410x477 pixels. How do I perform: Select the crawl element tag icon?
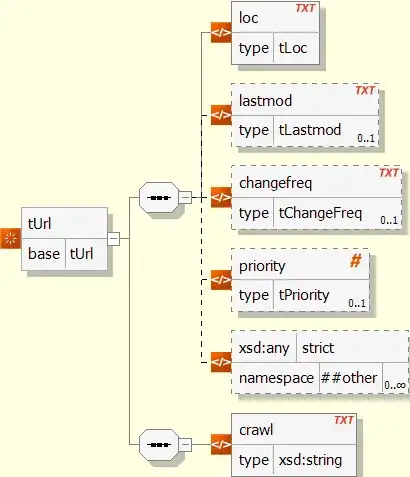pos(221,444)
